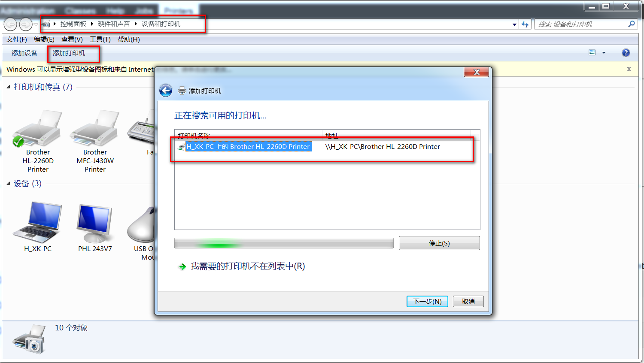The width and height of the screenshot is (644, 363).
Task: Click the search magnifier icon
Action: [632, 24]
